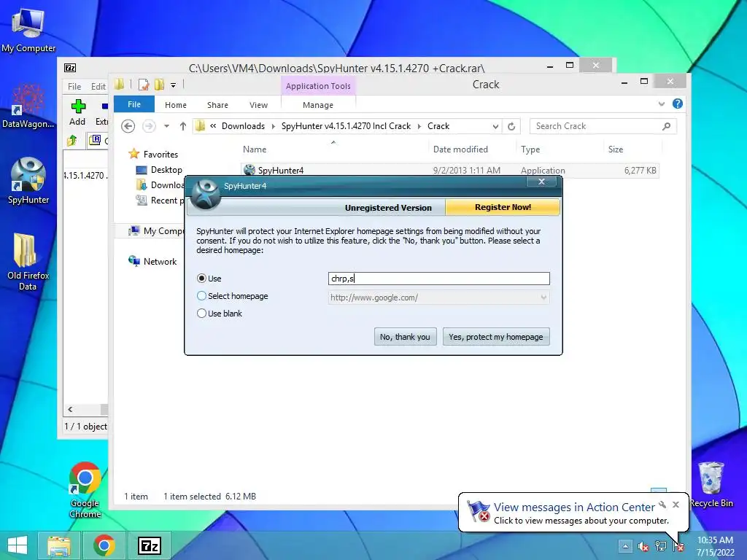This screenshot has width=747, height=560.
Task: Click the search magnifier in Search Crack box
Action: (667, 126)
